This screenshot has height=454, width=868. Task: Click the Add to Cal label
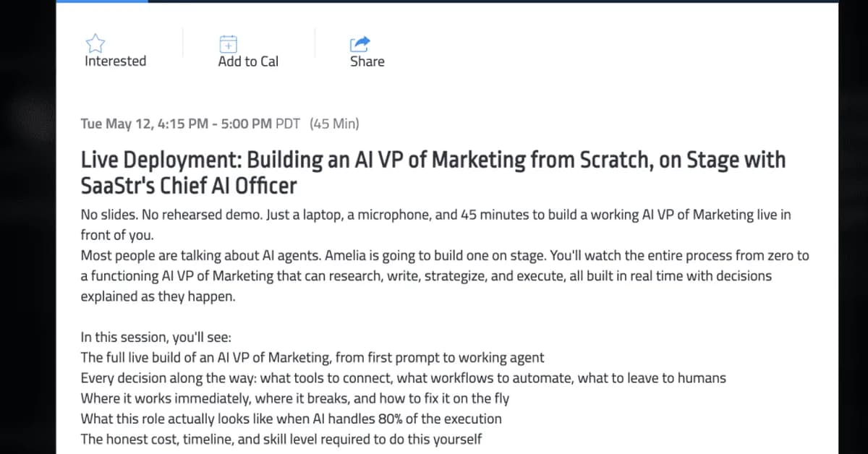point(247,61)
